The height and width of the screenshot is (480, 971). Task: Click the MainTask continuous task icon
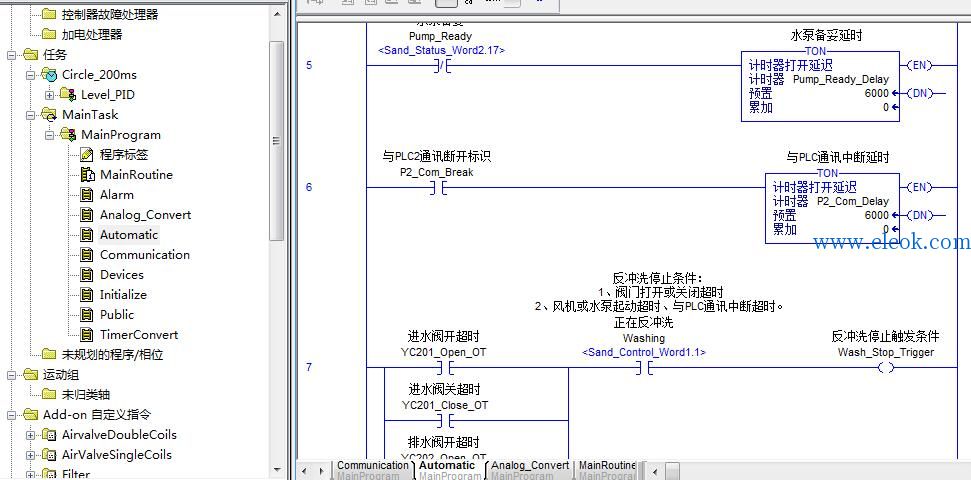point(49,115)
